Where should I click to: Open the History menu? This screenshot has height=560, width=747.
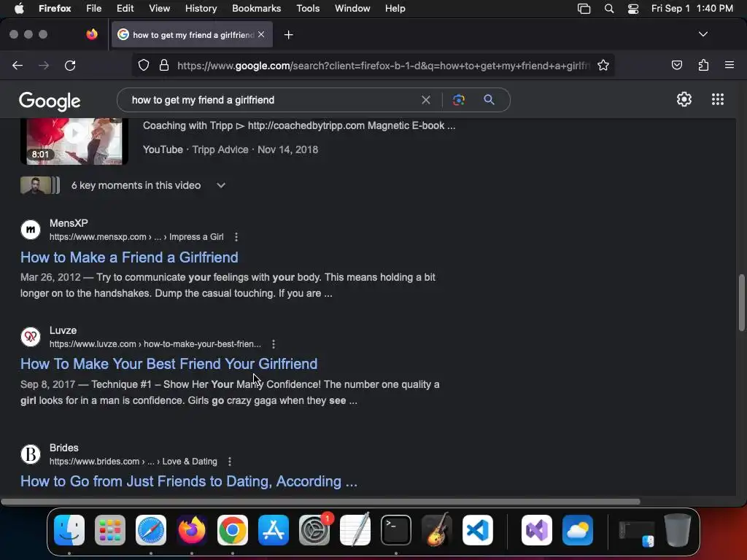click(201, 9)
